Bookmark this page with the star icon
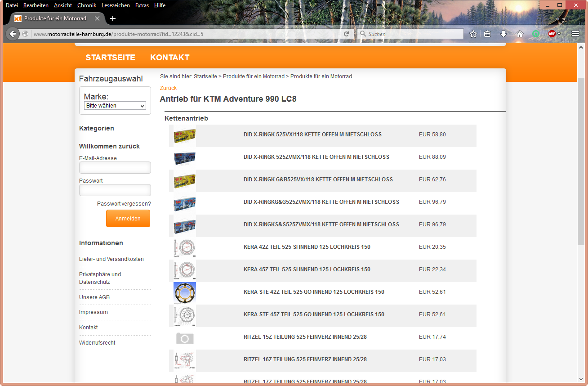 pos(473,34)
